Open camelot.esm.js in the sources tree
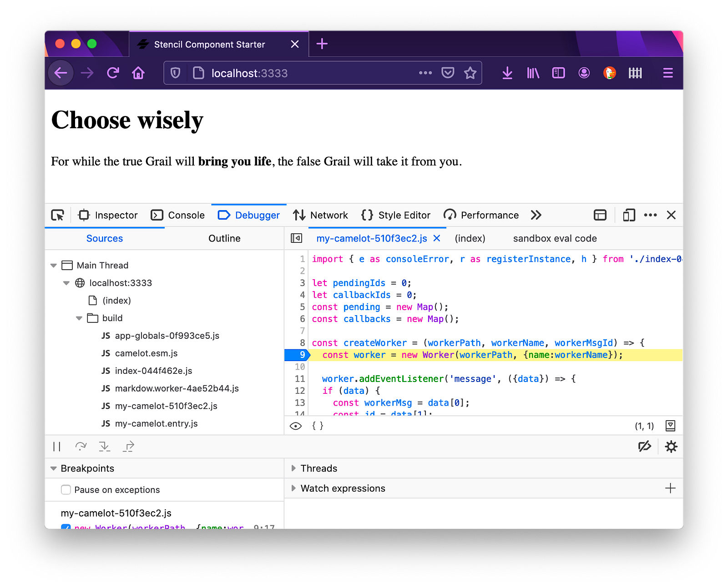The width and height of the screenshot is (728, 588). 146,353
